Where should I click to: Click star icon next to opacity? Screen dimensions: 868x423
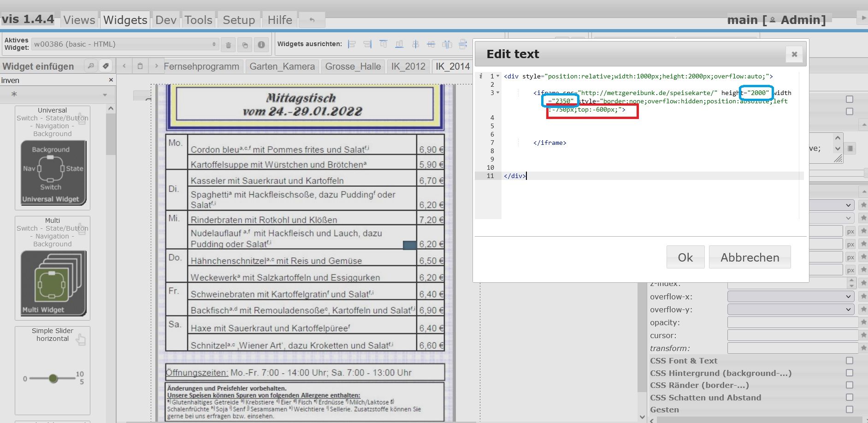coord(863,322)
